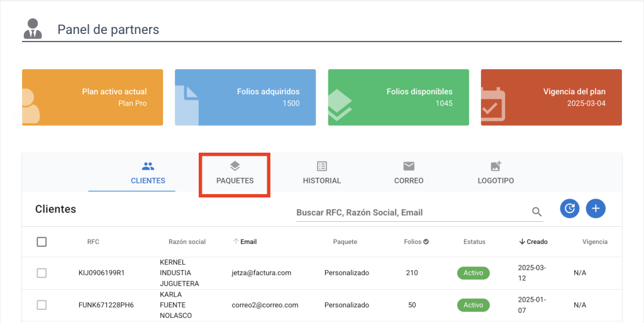The height and width of the screenshot is (323, 644).
Task: Click the Historial list icon
Action: (322, 167)
